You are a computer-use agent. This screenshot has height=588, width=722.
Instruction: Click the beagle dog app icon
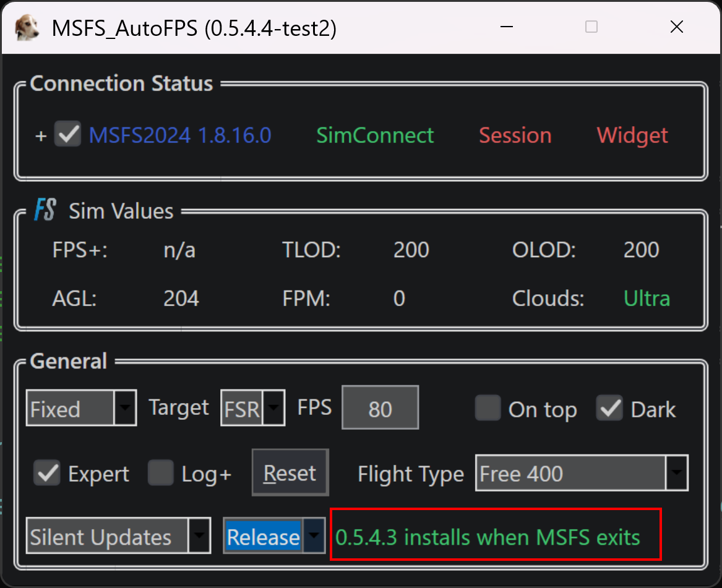(x=27, y=28)
